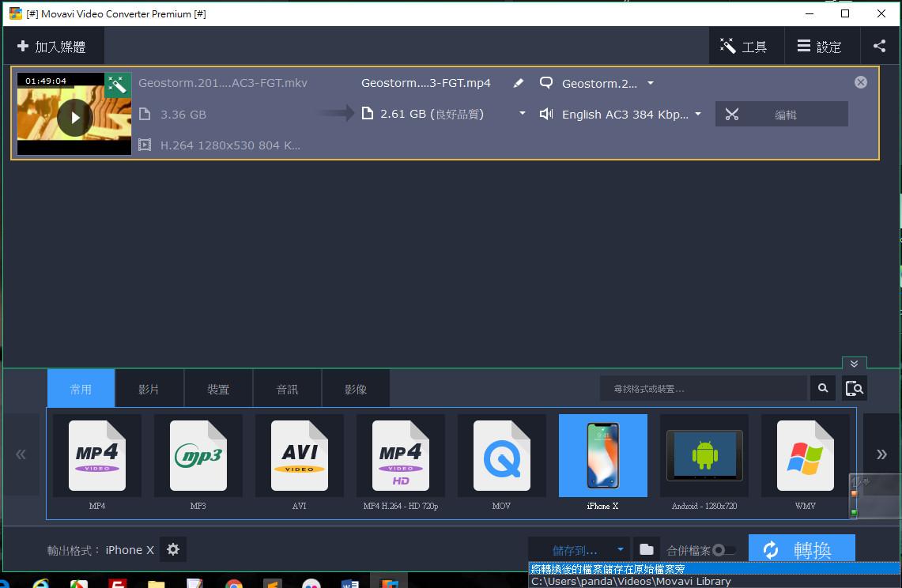Image resolution: width=902 pixels, height=588 pixels.
Task: Expand the Geostorm subtitle track dropdown
Action: [651, 84]
